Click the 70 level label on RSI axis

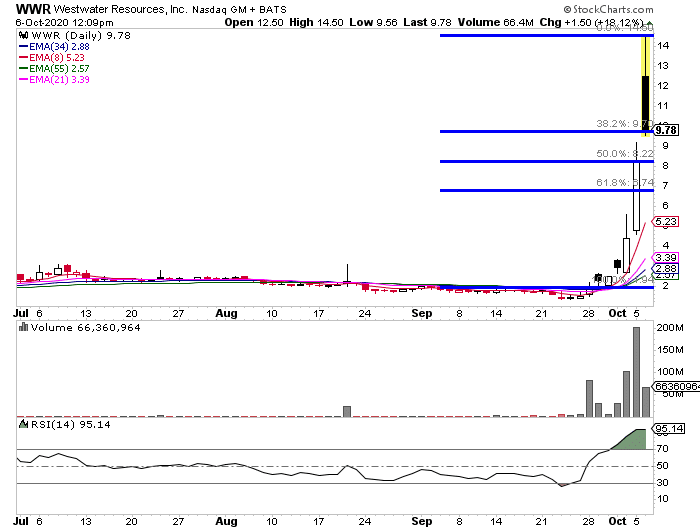[x=662, y=449]
